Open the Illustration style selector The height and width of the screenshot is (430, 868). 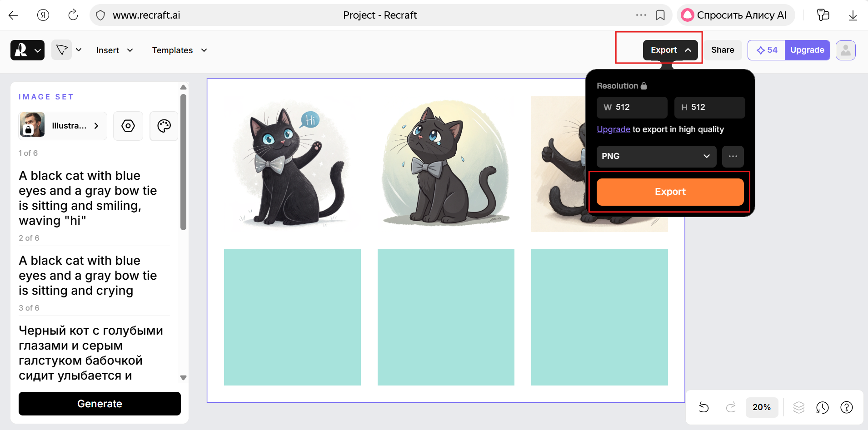pyautogui.click(x=63, y=126)
